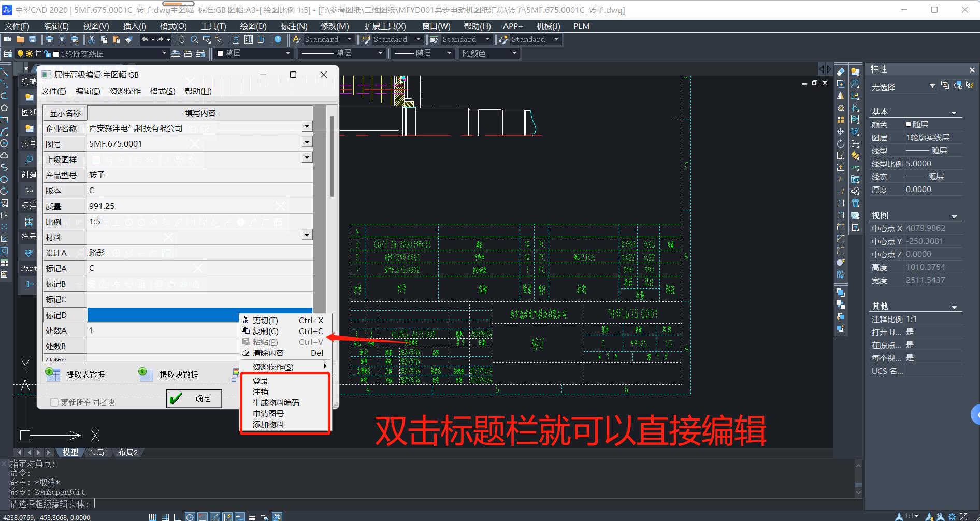Click the Save file toolbar icon
Image resolution: width=980 pixels, height=521 pixels.
tap(32, 39)
